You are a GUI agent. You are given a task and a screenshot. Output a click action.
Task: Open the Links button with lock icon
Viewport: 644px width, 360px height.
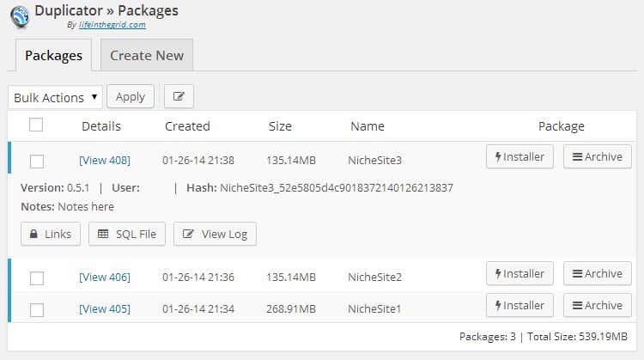tap(51, 234)
